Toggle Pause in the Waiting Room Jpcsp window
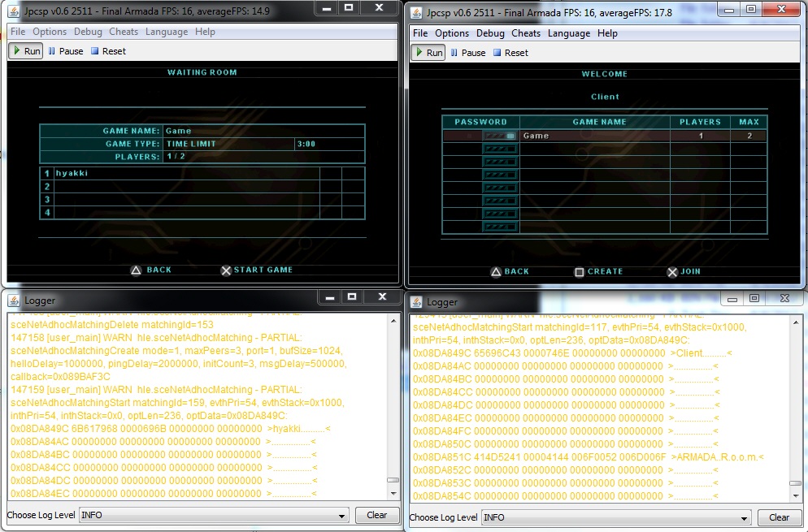This screenshot has width=808, height=532. [66, 51]
